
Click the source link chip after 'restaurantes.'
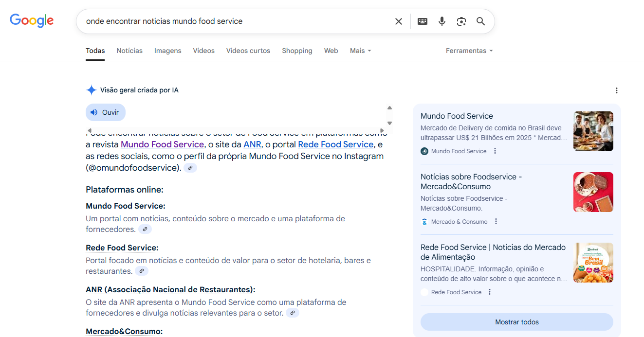pos(142,271)
